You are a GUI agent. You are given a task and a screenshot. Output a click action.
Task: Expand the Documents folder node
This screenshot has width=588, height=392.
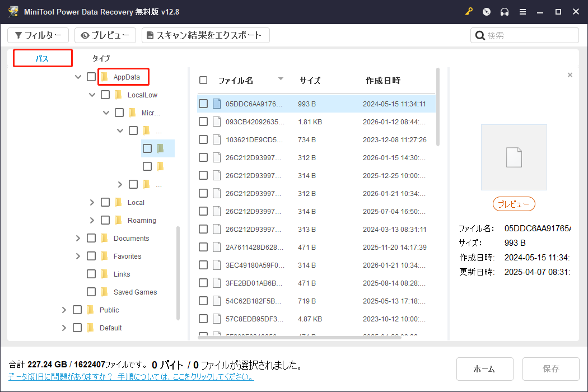(78, 238)
